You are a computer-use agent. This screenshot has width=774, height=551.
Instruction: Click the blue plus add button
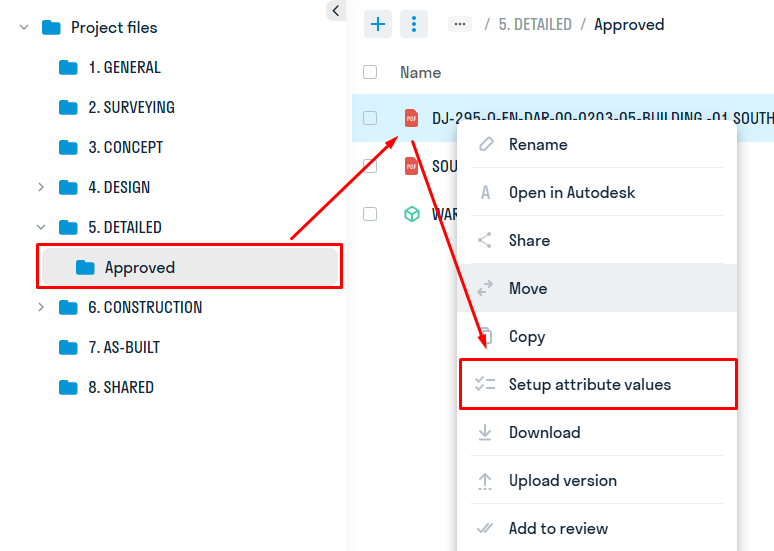pyautogui.click(x=378, y=24)
